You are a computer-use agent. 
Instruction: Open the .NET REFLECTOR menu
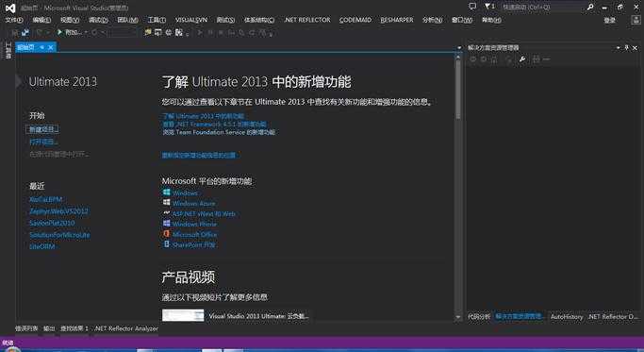click(x=307, y=20)
